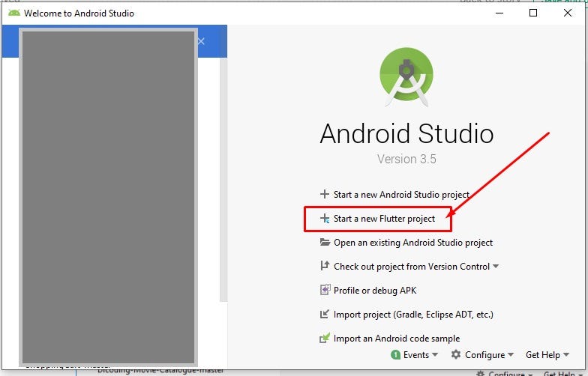Select Profile or debug APK
Screen dimensions: 588x376
point(375,291)
